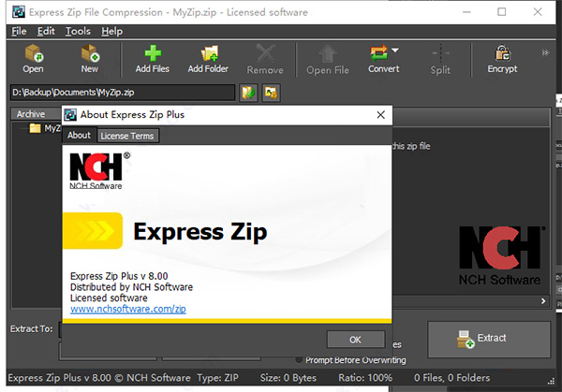Click 'Ratio: 100%' in the status bar

365,378
